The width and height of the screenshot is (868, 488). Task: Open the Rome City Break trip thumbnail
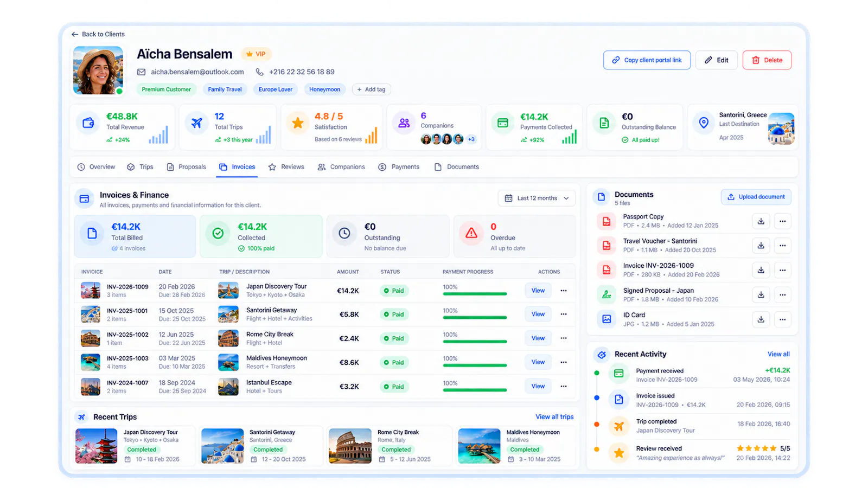(350, 446)
